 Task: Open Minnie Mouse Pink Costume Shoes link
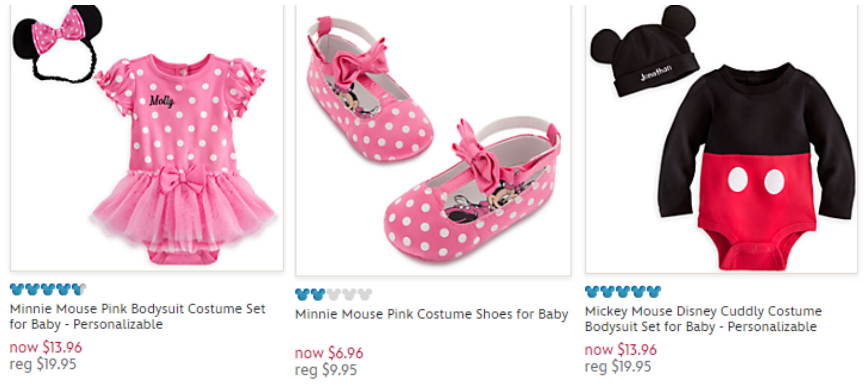point(432,314)
